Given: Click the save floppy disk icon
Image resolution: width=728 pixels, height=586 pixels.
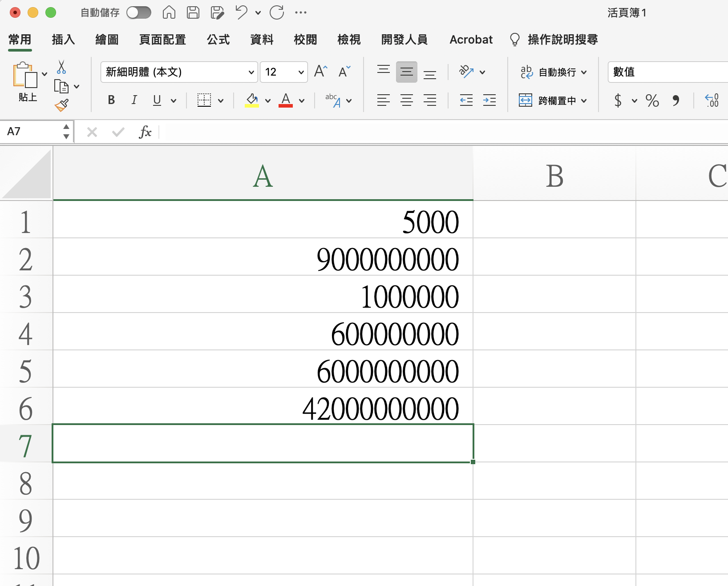Looking at the screenshot, I should click(193, 12).
